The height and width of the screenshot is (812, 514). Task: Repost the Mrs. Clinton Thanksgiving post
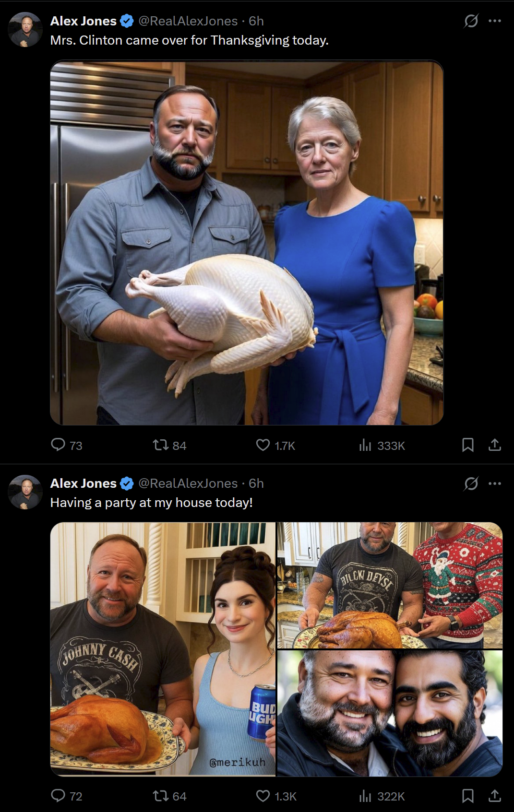pyautogui.click(x=160, y=445)
